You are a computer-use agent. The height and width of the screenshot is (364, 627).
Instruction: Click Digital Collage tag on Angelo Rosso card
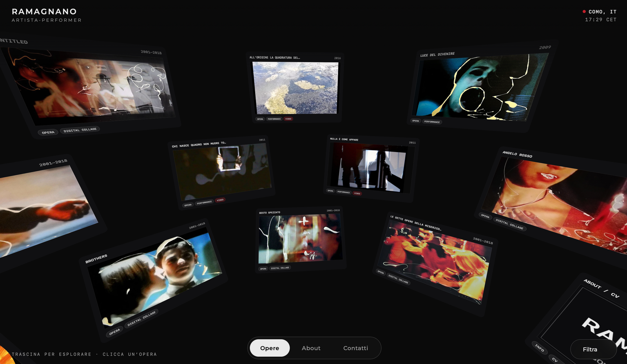tap(509, 224)
